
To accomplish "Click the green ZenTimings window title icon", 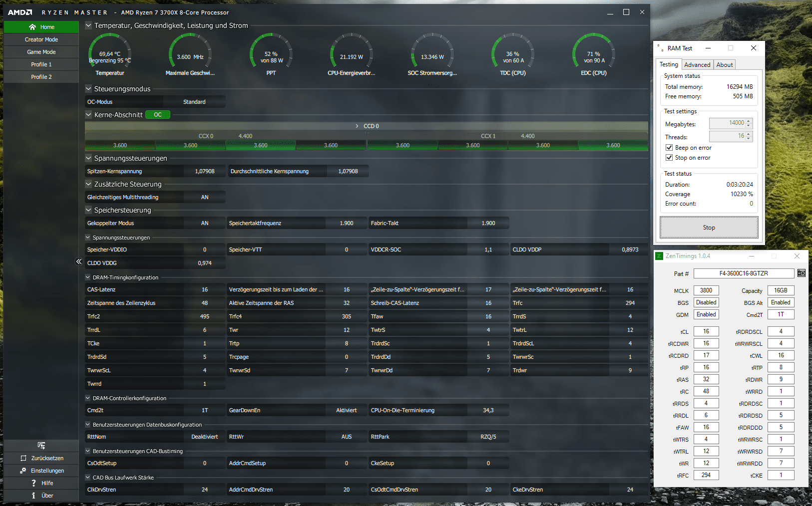I will pyautogui.click(x=659, y=256).
